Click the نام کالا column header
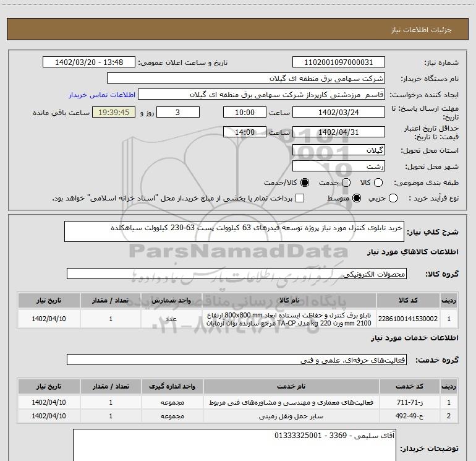The image size is (476, 461). [289, 301]
